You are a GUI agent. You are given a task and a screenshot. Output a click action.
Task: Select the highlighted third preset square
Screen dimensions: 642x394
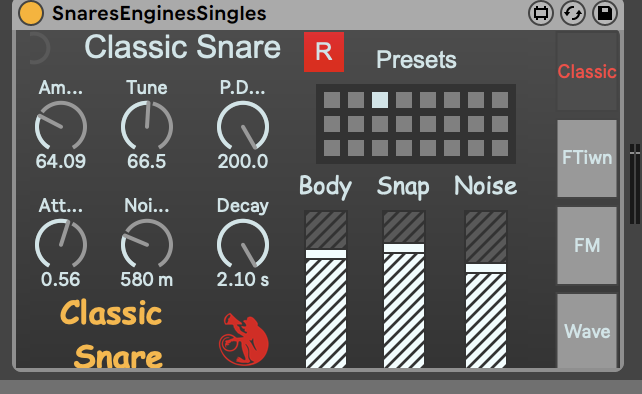click(380, 100)
